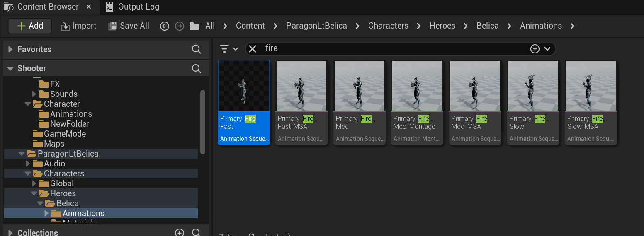644x236 pixels.
Task: Select the Primary_Fire_Slow asset
Action: (533, 103)
